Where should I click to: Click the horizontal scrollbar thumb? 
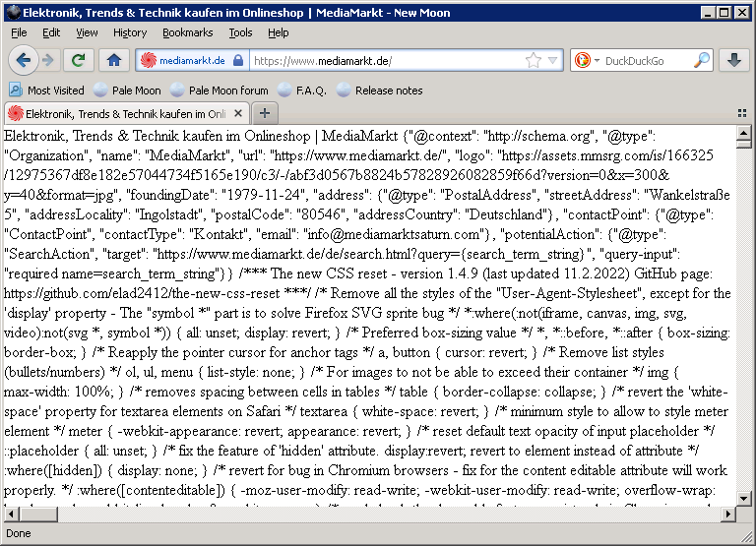click(x=38, y=515)
